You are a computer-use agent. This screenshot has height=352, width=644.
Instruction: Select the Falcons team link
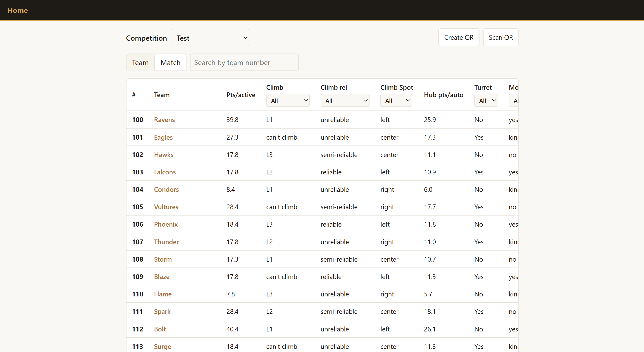coord(165,172)
